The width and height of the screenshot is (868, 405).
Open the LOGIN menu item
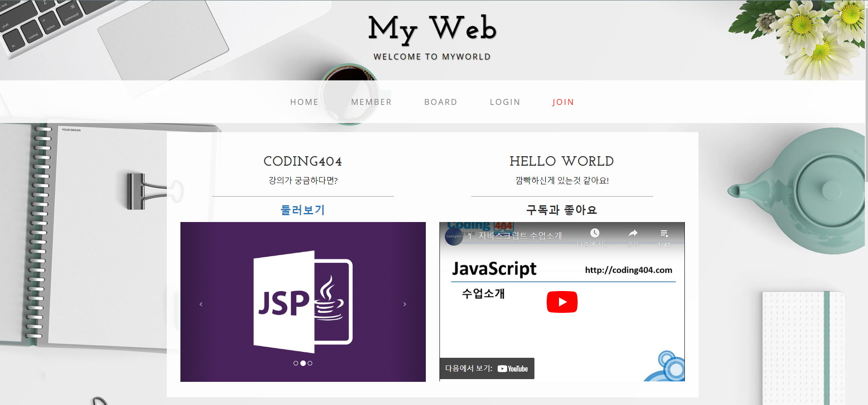click(x=505, y=102)
